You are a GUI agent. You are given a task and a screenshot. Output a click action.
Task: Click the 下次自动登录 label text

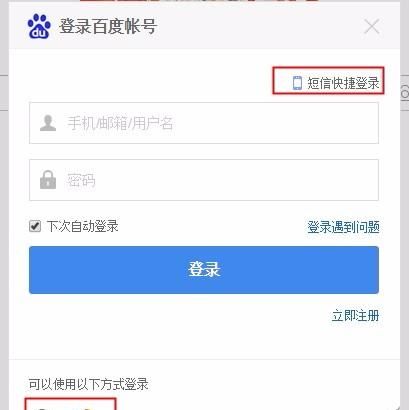point(82,226)
